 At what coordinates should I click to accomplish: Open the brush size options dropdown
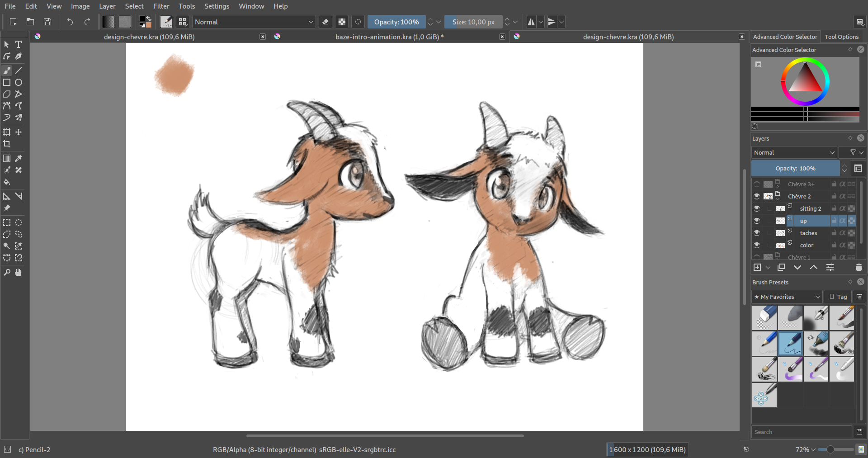515,22
